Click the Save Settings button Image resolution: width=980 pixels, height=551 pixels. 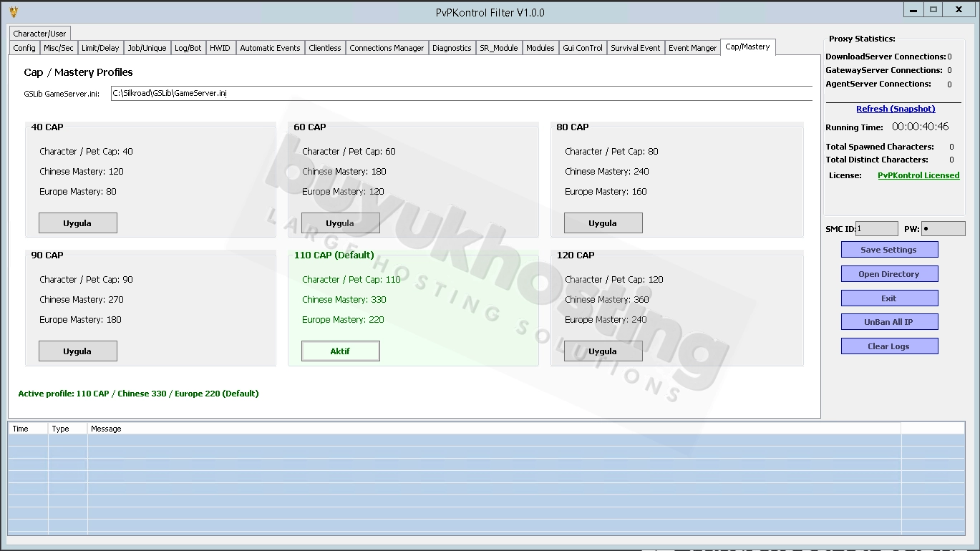click(889, 250)
